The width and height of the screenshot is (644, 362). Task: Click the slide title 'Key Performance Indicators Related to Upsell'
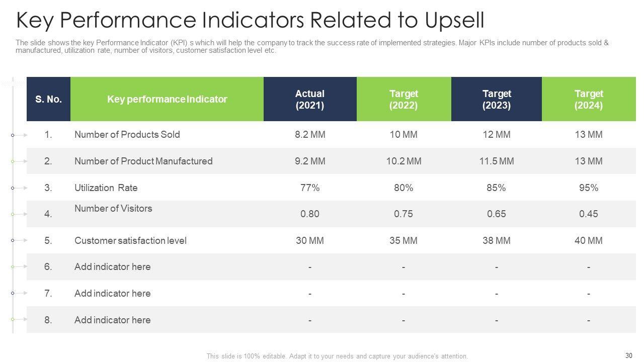[x=250, y=21]
